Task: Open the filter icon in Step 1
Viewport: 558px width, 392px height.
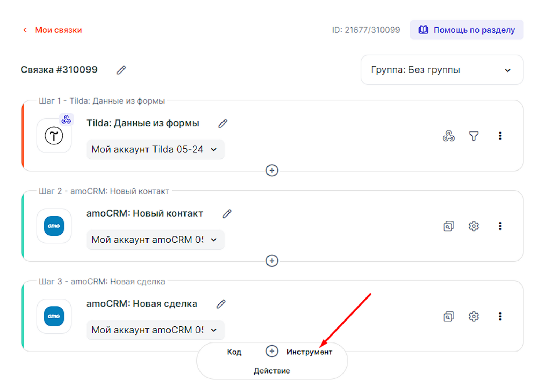Action: [x=474, y=136]
